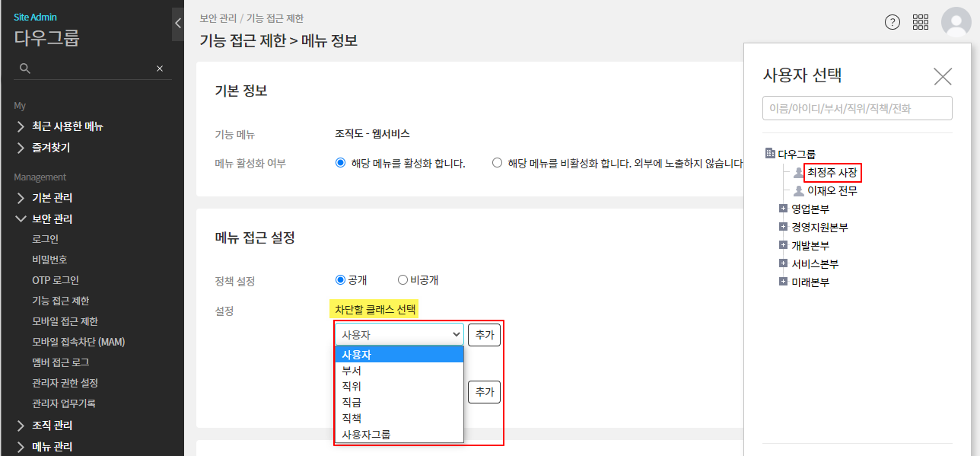Select the 메뉴 비활성화 radio button
This screenshot has width=980, height=456.
point(498,163)
